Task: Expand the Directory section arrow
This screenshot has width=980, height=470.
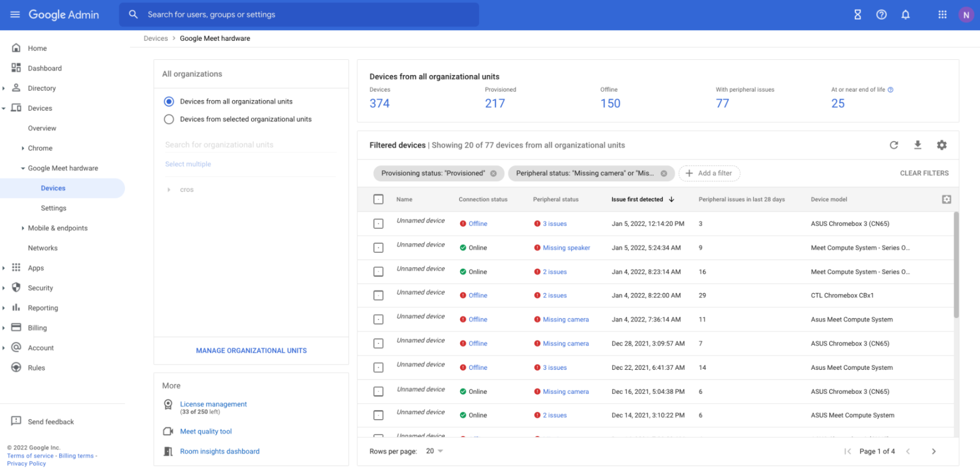Action: [x=4, y=88]
